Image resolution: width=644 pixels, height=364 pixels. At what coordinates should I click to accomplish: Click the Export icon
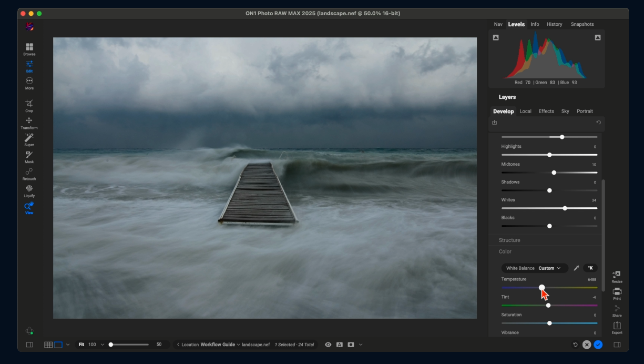click(x=617, y=327)
